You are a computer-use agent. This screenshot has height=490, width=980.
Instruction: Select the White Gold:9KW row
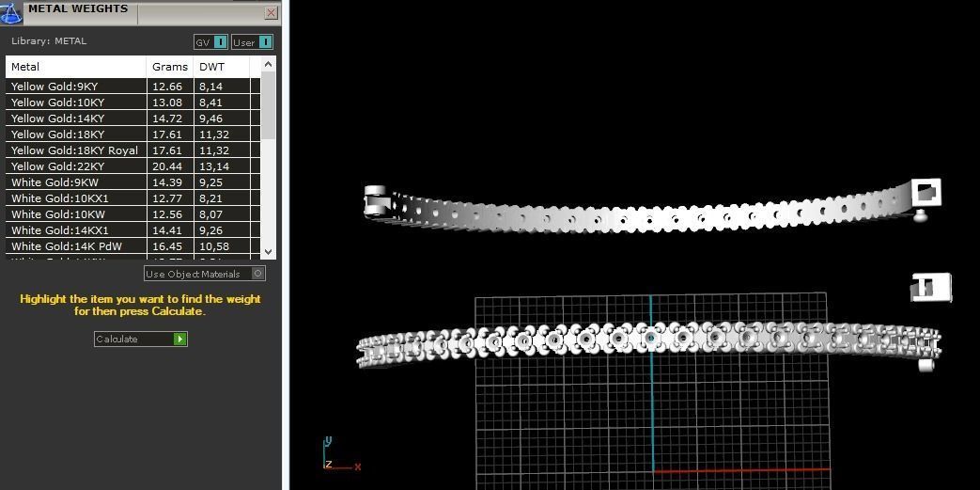tap(132, 182)
